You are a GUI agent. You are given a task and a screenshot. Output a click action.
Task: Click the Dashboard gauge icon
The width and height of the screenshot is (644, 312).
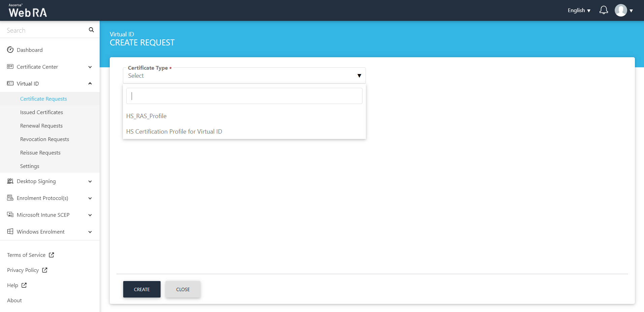pos(10,50)
